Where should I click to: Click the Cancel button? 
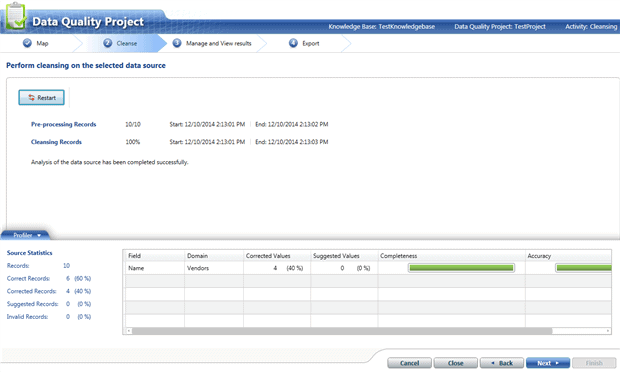pos(409,363)
